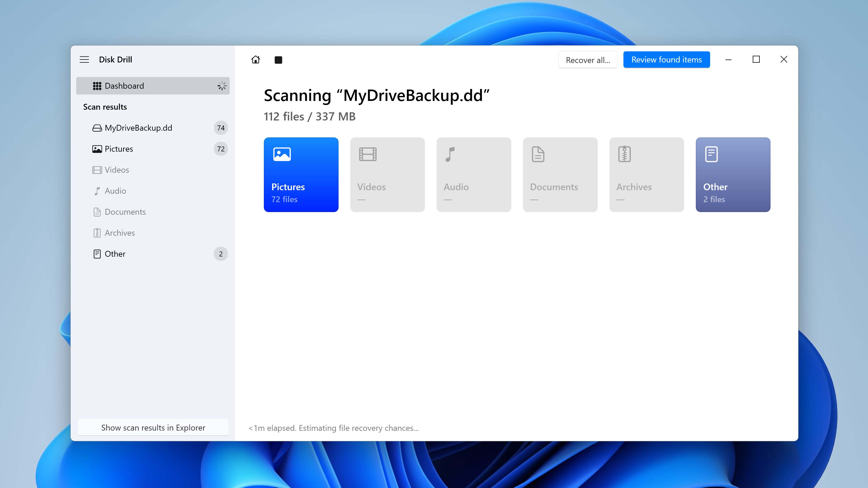
Task: Open the Other tile with 2 files
Action: pos(733,174)
